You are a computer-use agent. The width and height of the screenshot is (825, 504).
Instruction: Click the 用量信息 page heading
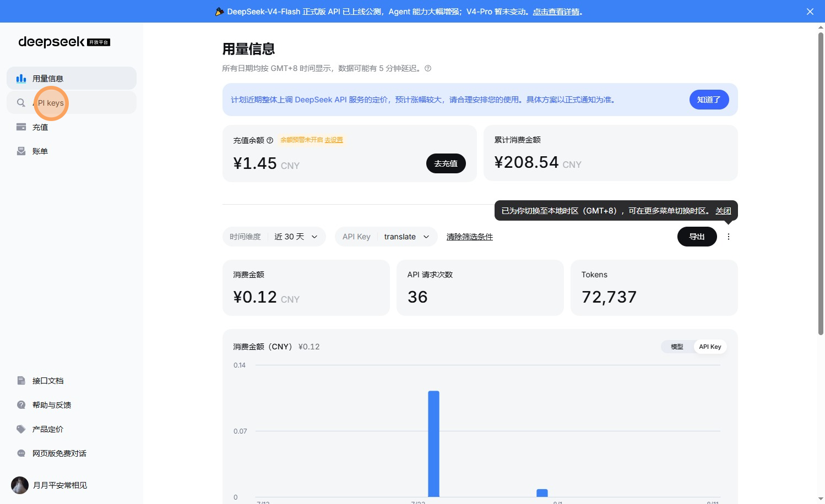[x=248, y=49]
